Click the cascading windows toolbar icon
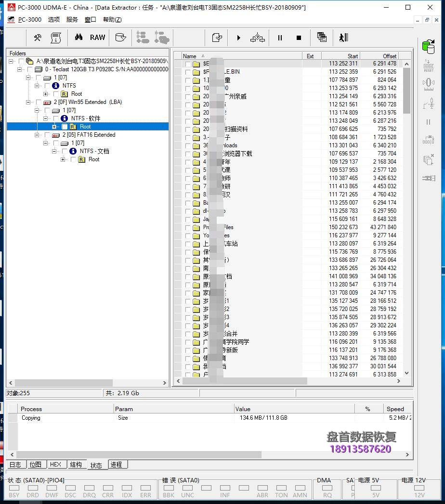This screenshot has width=445, height=504. click(322, 38)
